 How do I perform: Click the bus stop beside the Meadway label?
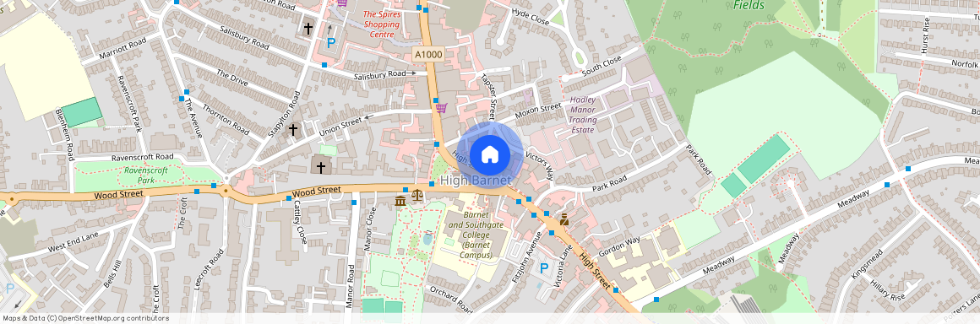pos(888,184)
